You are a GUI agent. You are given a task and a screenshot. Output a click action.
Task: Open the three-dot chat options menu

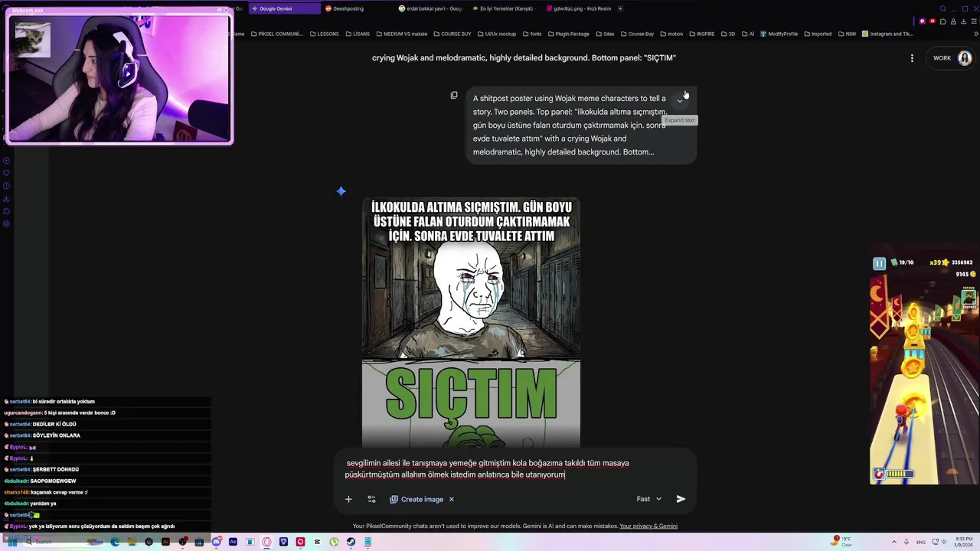pyautogui.click(x=912, y=58)
